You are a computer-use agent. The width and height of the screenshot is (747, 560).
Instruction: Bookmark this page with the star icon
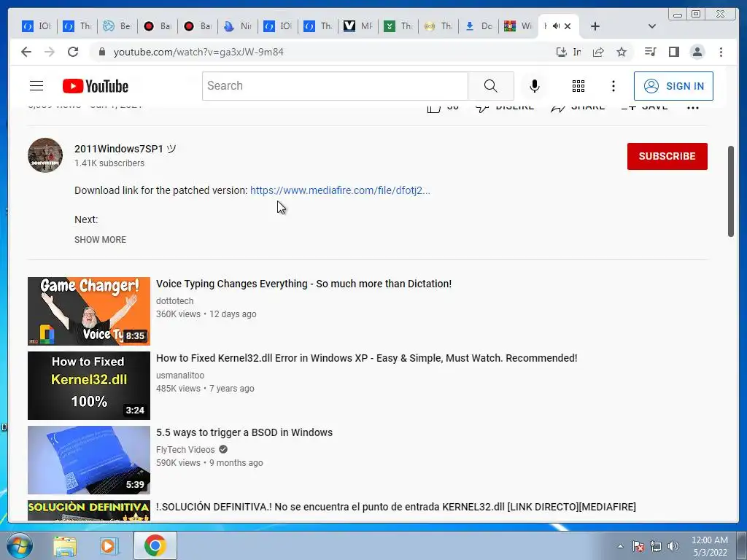tap(622, 52)
